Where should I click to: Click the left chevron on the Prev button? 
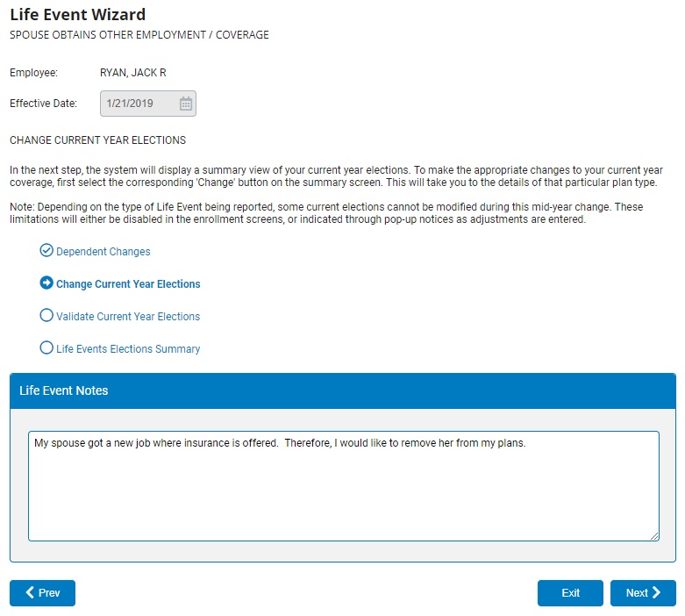pyautogui.click(x=30, y=593)
